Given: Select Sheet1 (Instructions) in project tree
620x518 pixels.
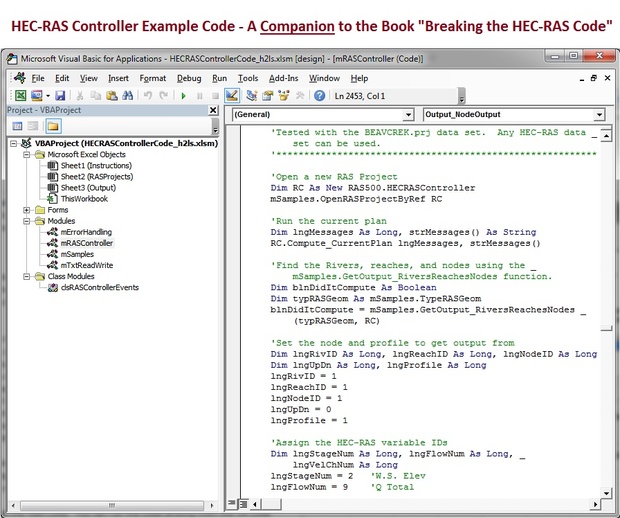Looking at the screenshot, I should click(96, 166).
